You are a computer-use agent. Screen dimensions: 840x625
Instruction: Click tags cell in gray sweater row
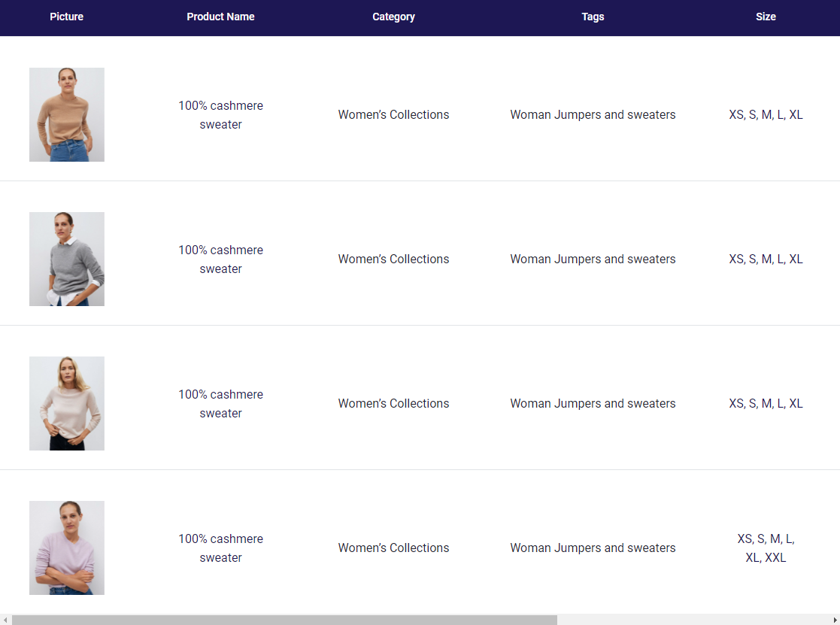coord(593,259)
